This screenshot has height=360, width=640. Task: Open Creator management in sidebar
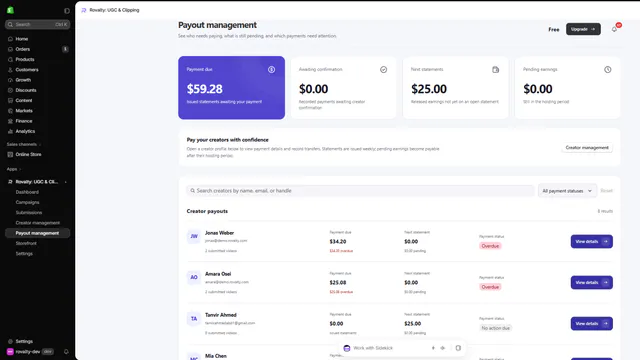tap(38, 223)
